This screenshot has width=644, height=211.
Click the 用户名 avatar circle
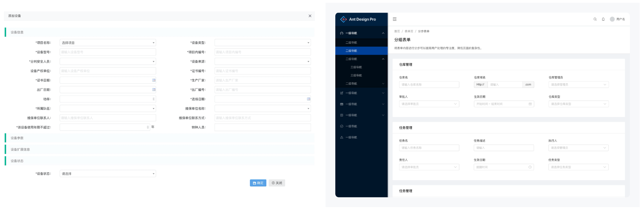612,19
